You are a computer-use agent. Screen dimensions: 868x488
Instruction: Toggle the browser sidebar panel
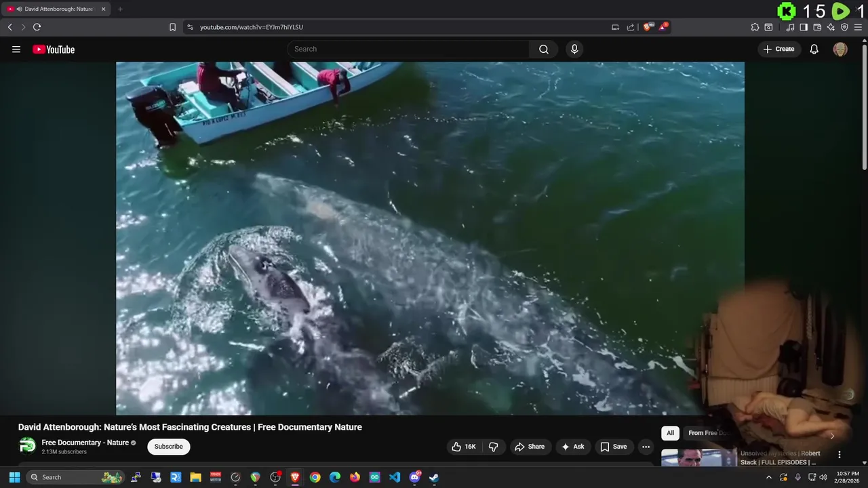804,27
